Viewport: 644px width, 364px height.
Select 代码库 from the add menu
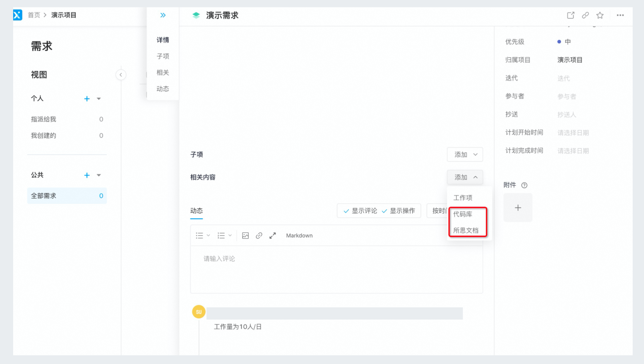[x=463, y=214]
